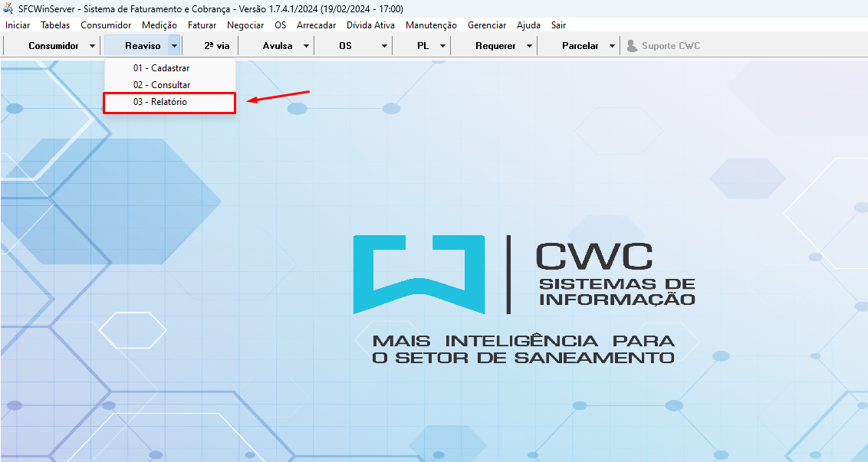Expand the PL toolbar dropdown arrow
The image size is (868, 462).
pos(443,46)
